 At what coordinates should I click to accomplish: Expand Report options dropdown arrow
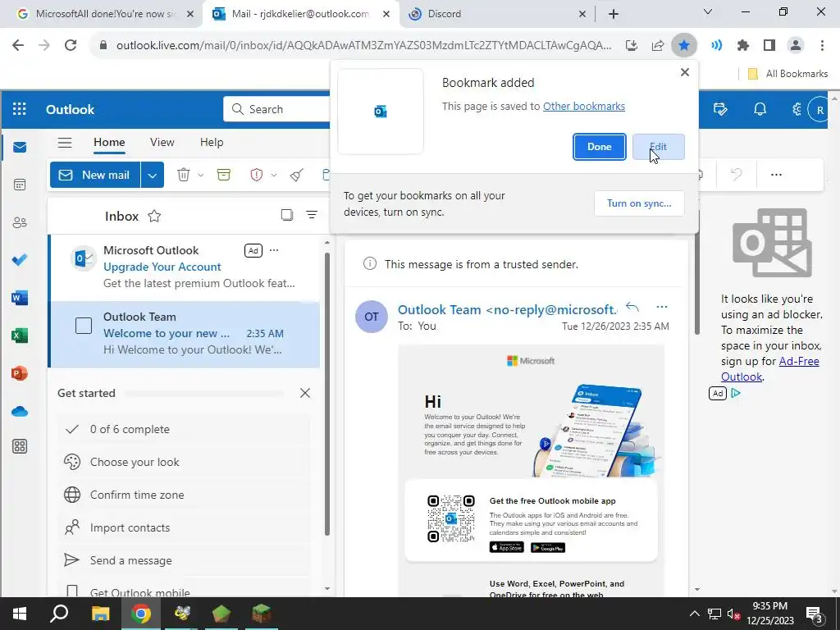[274, 176]
